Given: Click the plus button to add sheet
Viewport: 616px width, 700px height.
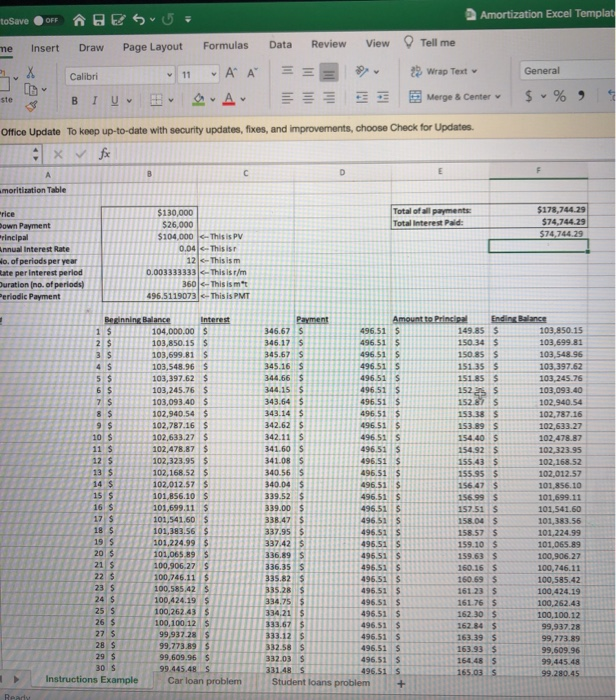Looking at the screenshot, I should coord(401,683).
